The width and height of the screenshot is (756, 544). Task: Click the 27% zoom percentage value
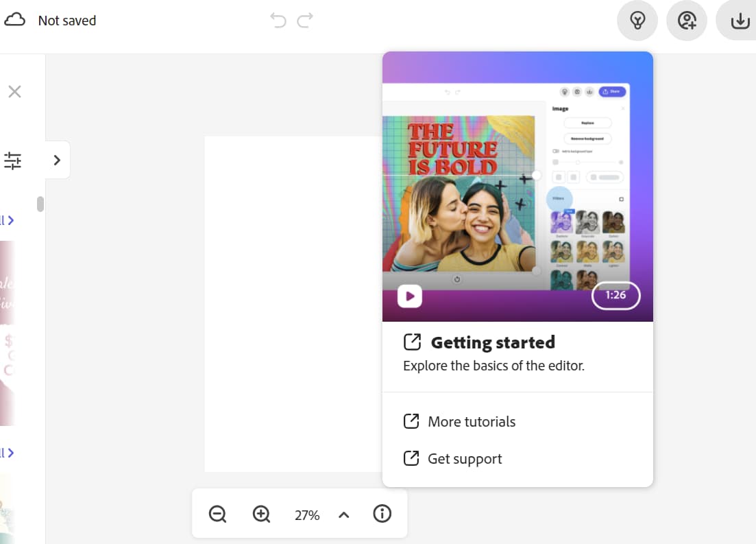pos(306,515)
